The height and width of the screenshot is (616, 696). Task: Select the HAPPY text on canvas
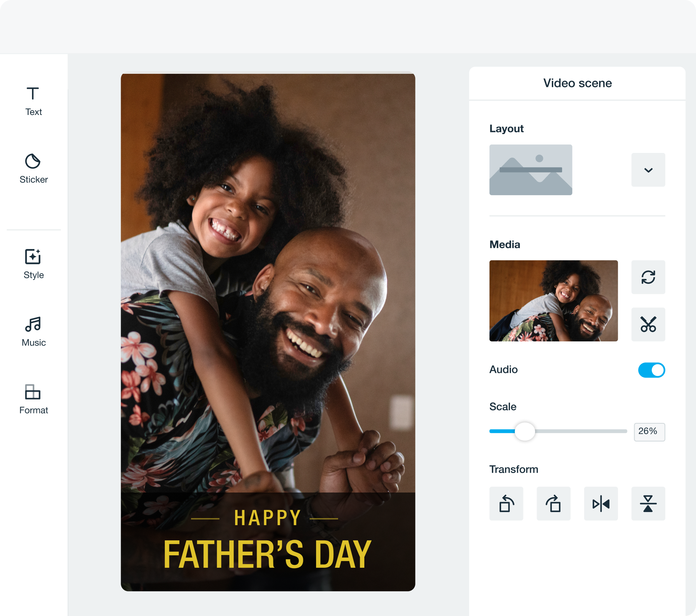(267, 518)
